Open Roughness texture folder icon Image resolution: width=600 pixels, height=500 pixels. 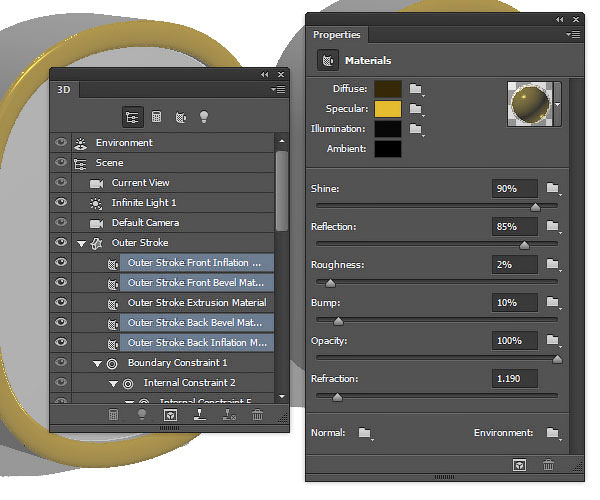(x=553, y=264)
